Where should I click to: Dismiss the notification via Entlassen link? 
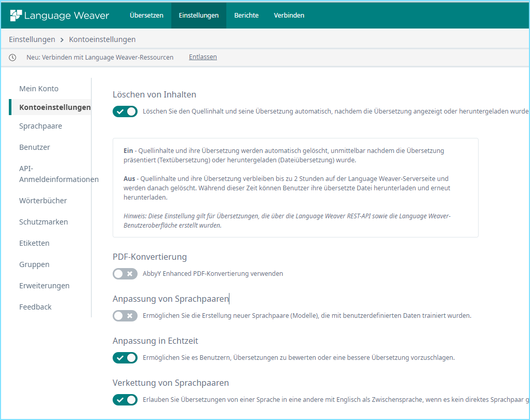pos(202,57)
